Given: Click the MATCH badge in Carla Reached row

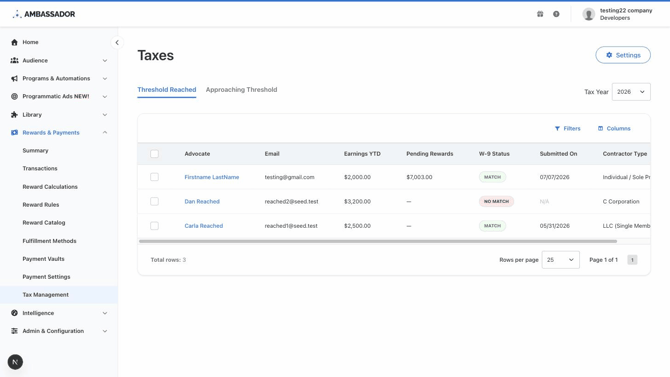Looking at the screenshot, I should tap(492, 226).
